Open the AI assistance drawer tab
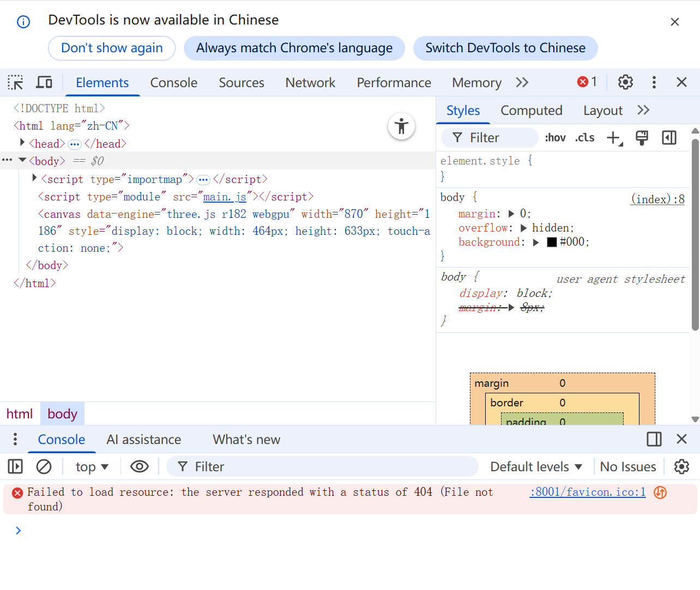 pos(144,440)
